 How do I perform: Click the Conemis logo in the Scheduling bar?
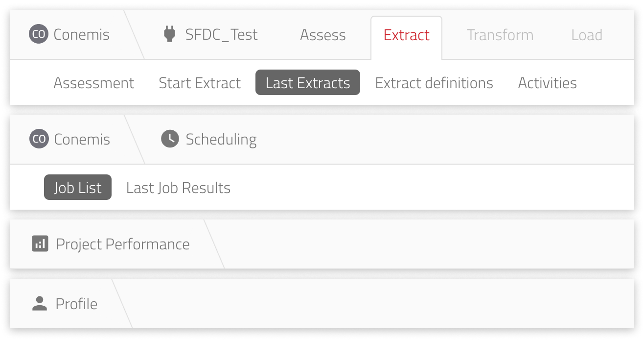tap(38, 139)
